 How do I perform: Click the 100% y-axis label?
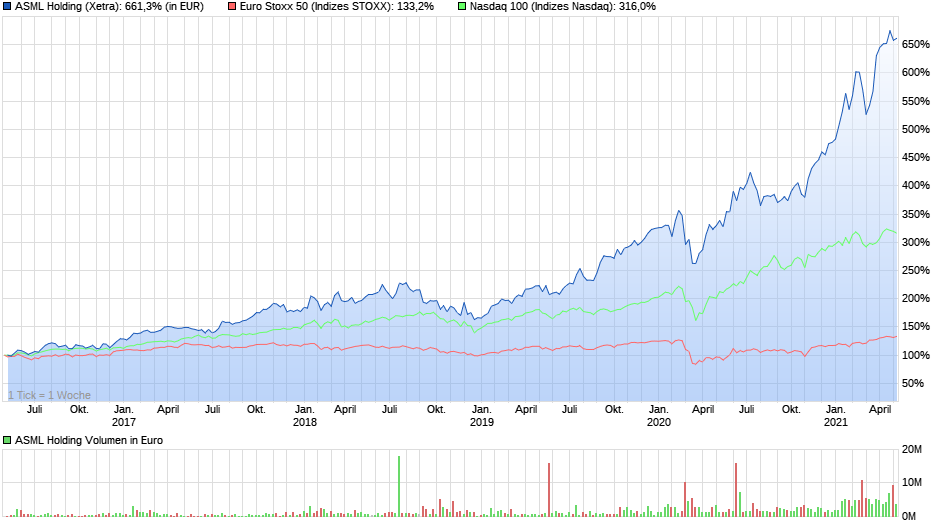click(915, 355)
